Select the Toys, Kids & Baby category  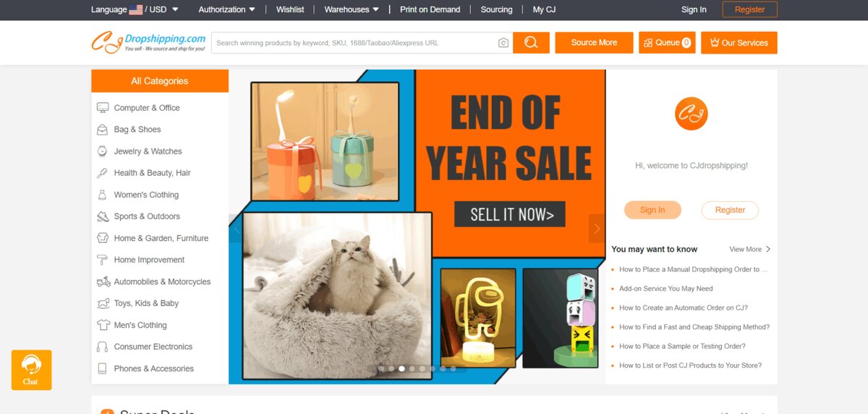146,303
